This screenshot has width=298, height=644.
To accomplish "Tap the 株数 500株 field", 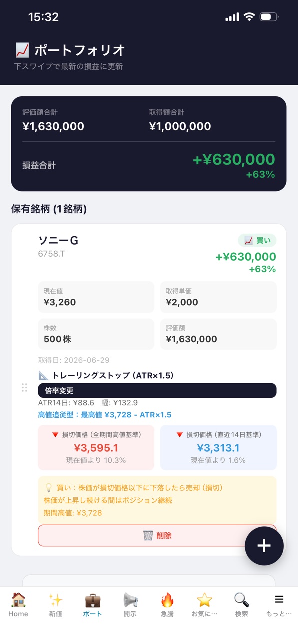I will coord(96,334).
